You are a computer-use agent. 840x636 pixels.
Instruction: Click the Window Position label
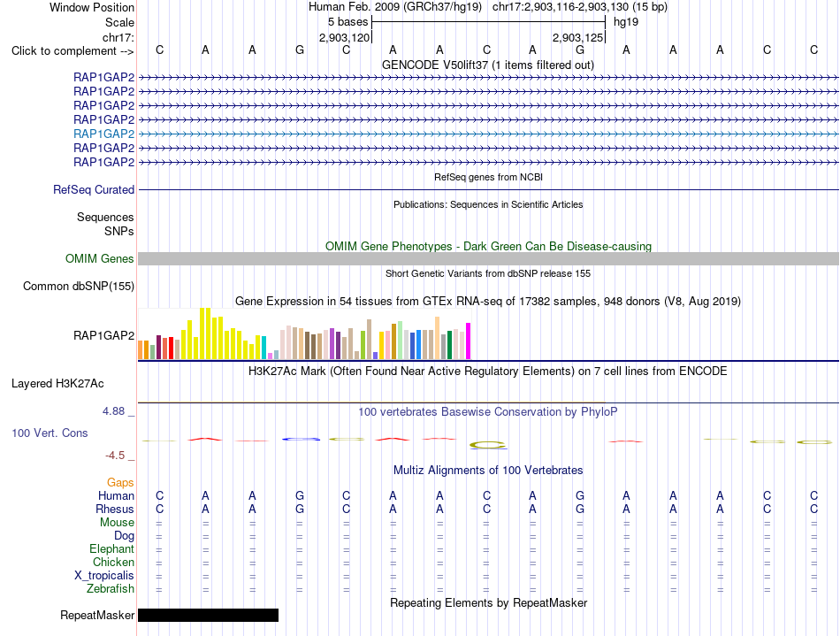coord(92,7)
